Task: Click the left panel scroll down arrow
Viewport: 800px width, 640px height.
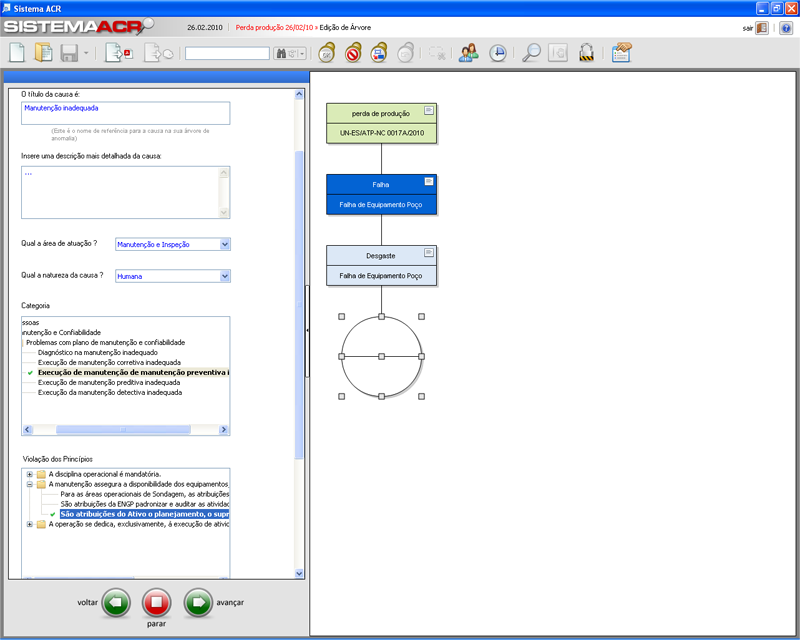Action: click(299, 574)
